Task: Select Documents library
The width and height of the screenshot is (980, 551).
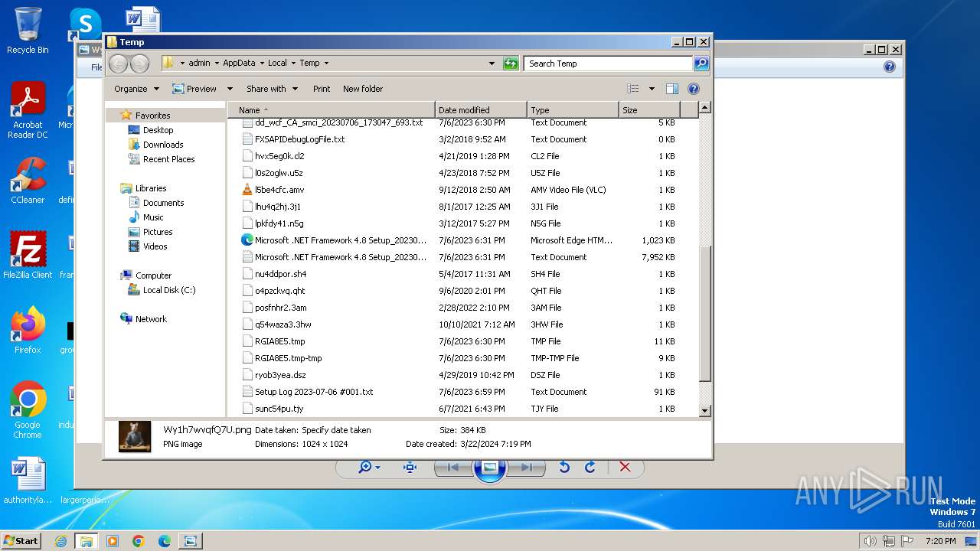Action: 163,203
